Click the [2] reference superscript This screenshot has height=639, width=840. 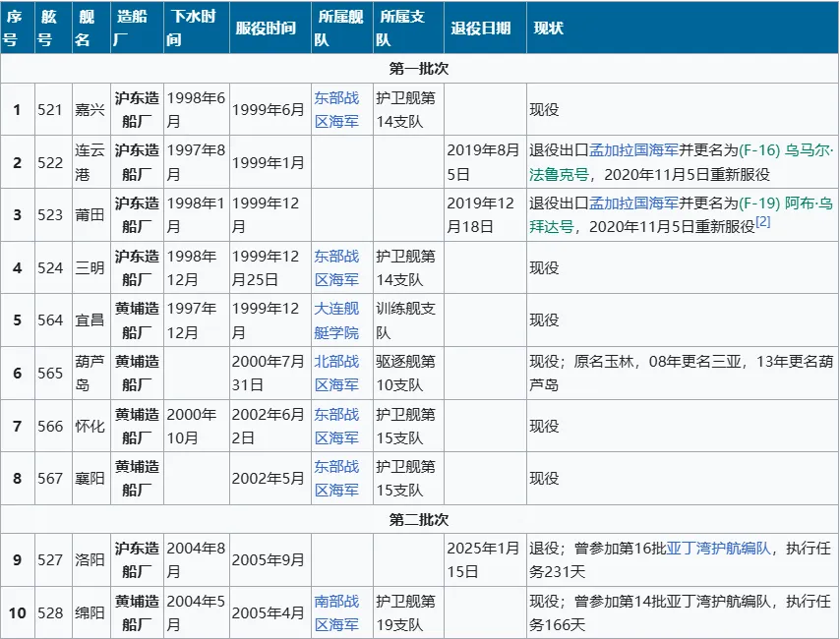[762, 223]
